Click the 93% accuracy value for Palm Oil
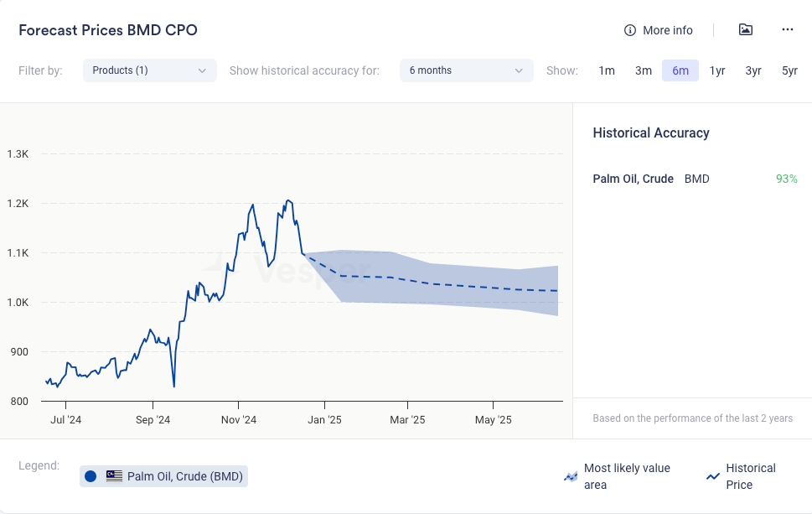The image size is (812, 514). (786, 179)
